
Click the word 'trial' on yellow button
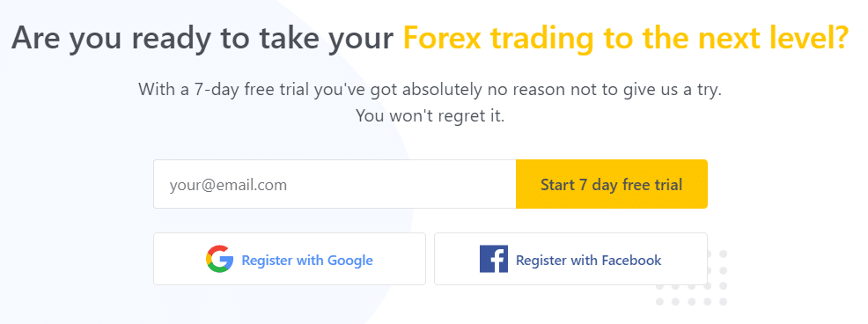click(x=667, y=184)
